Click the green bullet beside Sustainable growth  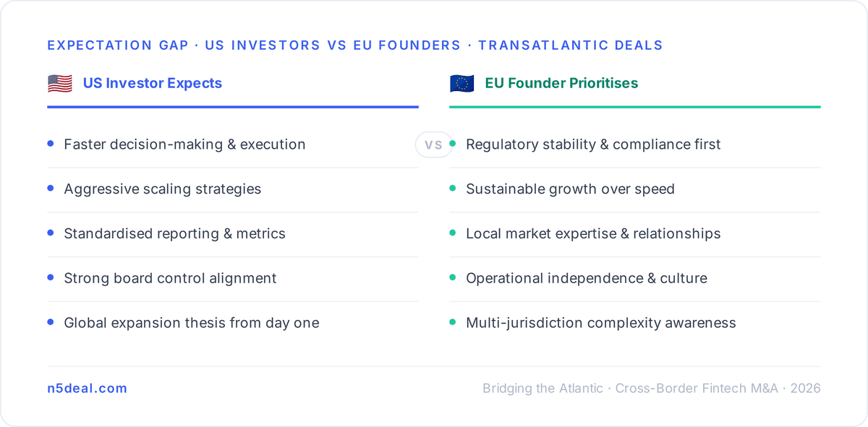pos(453,189)
